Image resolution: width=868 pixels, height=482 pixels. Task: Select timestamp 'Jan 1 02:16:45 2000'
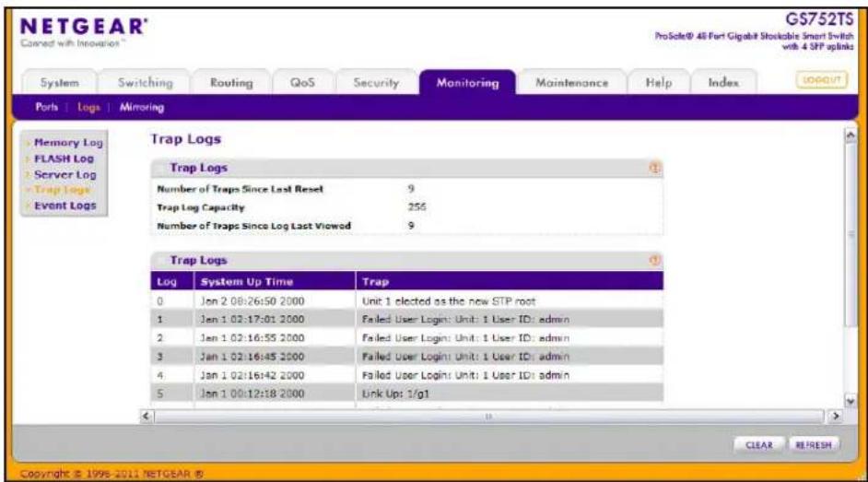252,357
